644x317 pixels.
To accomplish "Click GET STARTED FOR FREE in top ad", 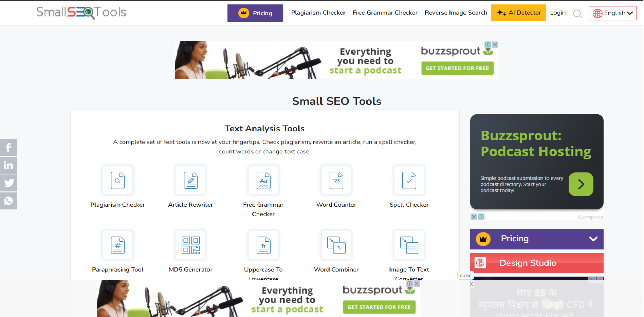I will 457,68.
